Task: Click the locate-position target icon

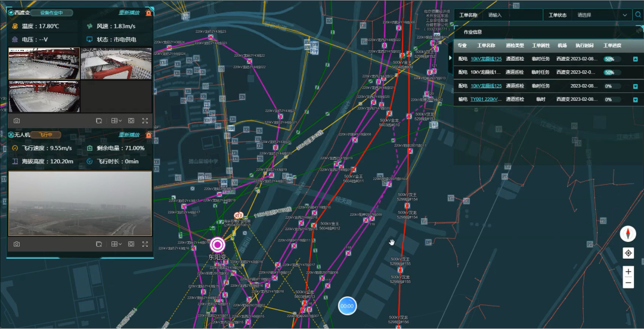Action: 628,253
